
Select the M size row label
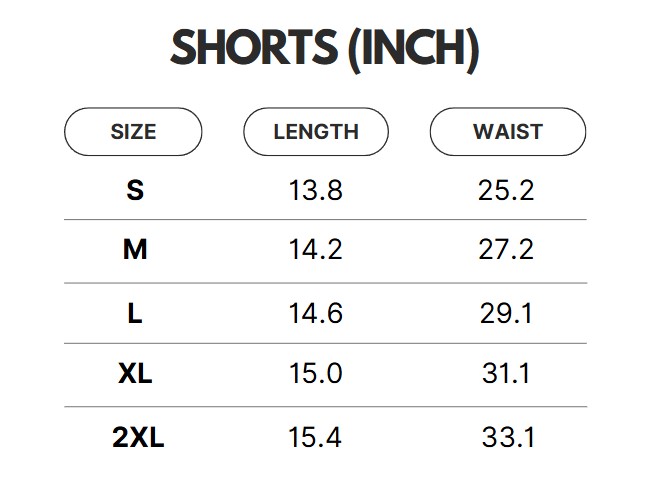click(x=135, y=250)
